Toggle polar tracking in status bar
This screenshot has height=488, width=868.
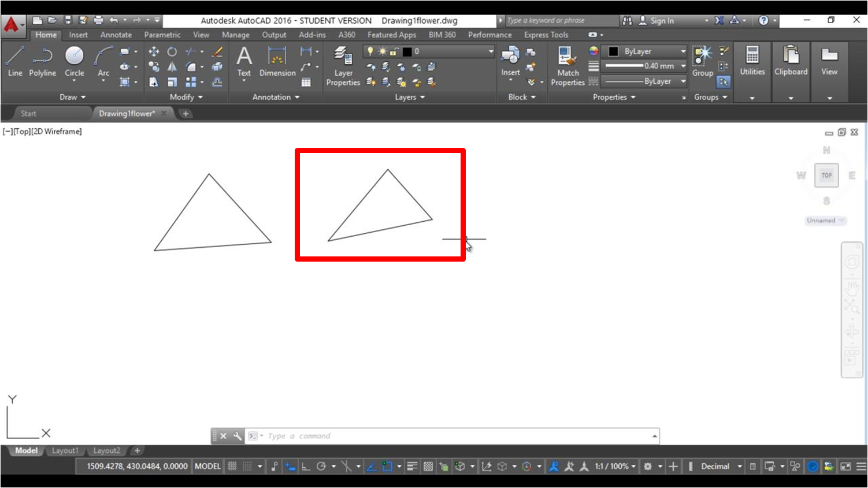click(x=321, y=466)
